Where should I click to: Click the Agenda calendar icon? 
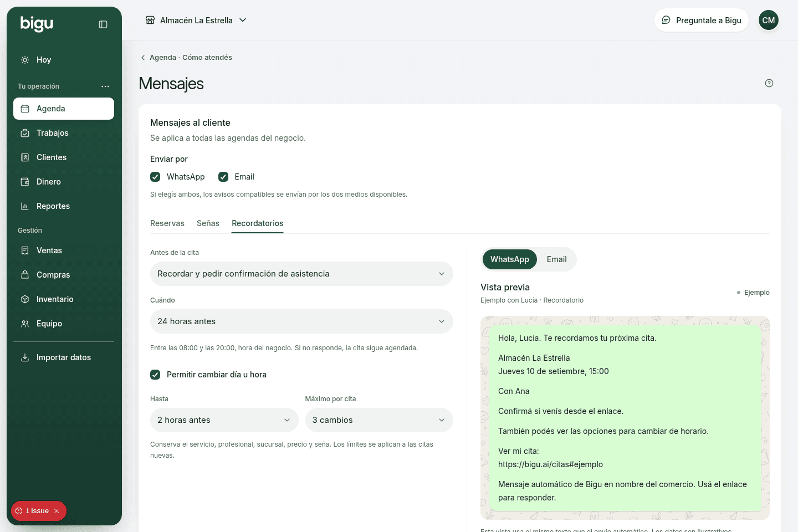[x=25, y=109]
